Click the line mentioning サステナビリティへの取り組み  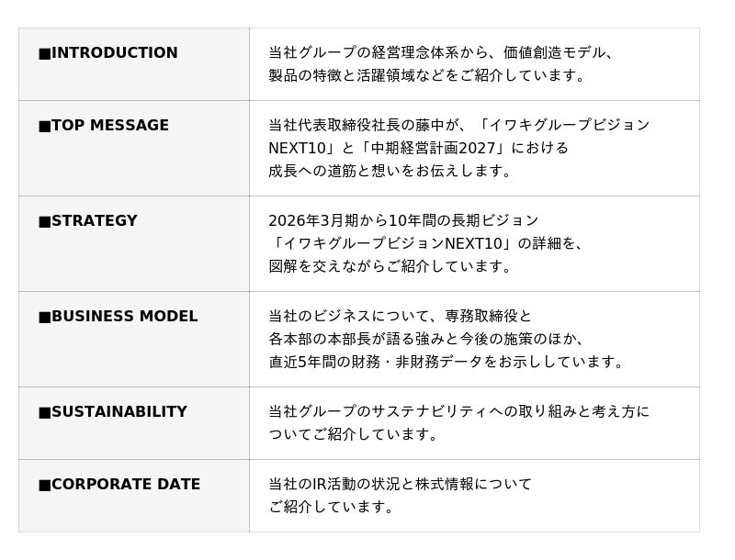coord(458,412)
